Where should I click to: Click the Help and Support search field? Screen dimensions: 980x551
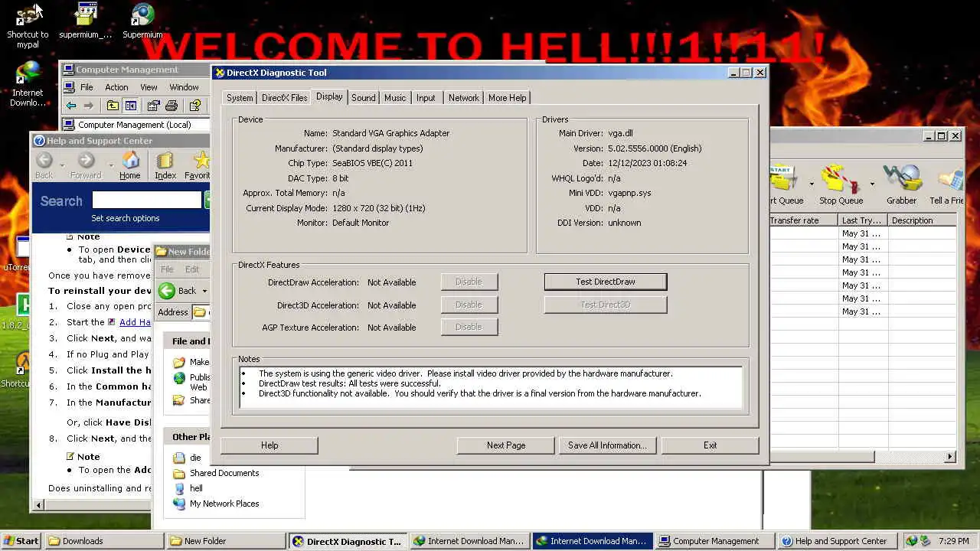pos(146,200)
